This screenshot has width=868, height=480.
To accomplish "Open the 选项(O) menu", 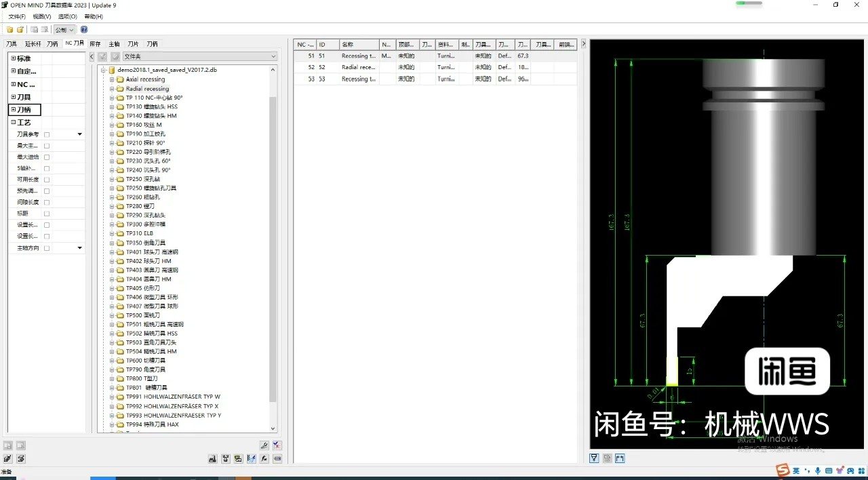I will click(x=67, y=16).
